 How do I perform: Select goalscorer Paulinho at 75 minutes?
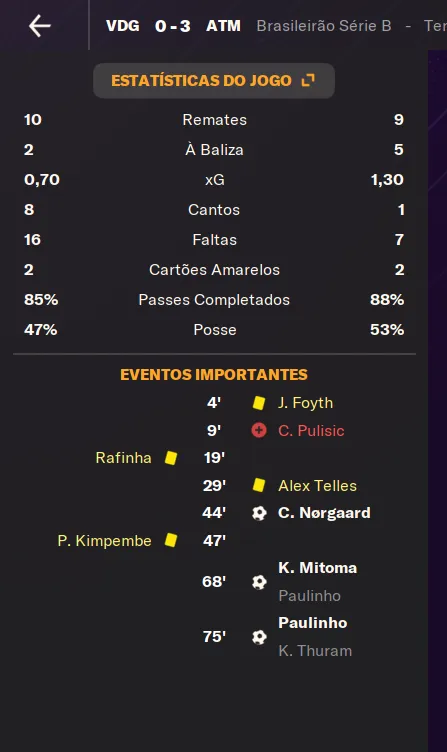pos(313,623)
